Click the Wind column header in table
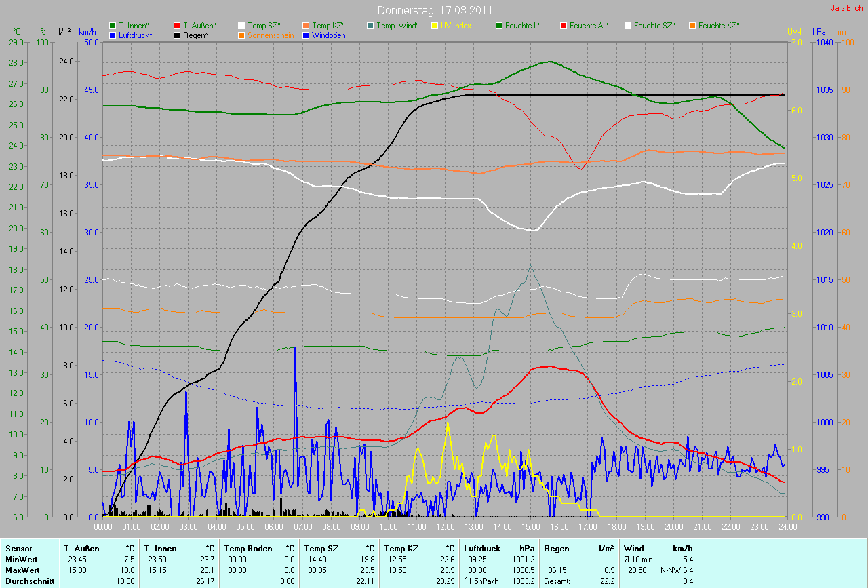 [x=634, y=549]
